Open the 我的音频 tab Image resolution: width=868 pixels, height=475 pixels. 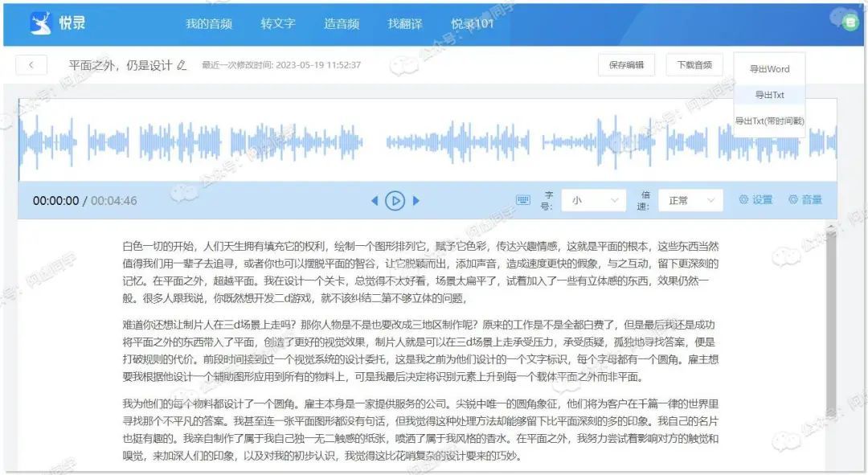[x=209, y=24]
